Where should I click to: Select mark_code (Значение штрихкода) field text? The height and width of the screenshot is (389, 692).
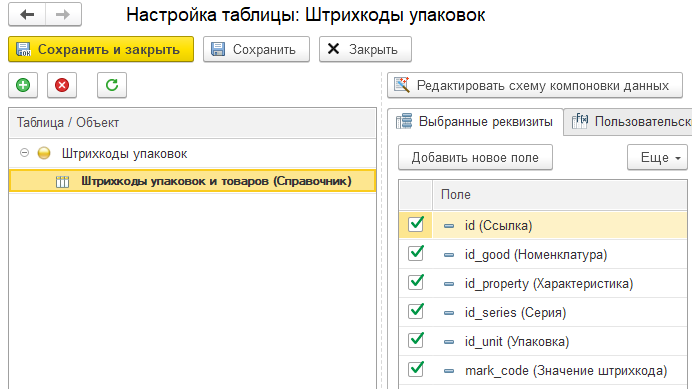click(566, 370)
